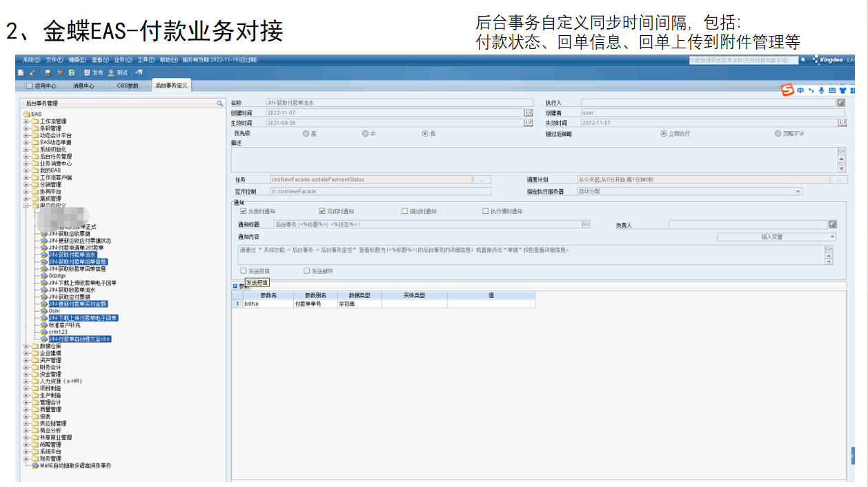The width and height of the screenshot is (868, 487).
Task: Expand the 后台任务管理 tree folder
Action: 26,157
